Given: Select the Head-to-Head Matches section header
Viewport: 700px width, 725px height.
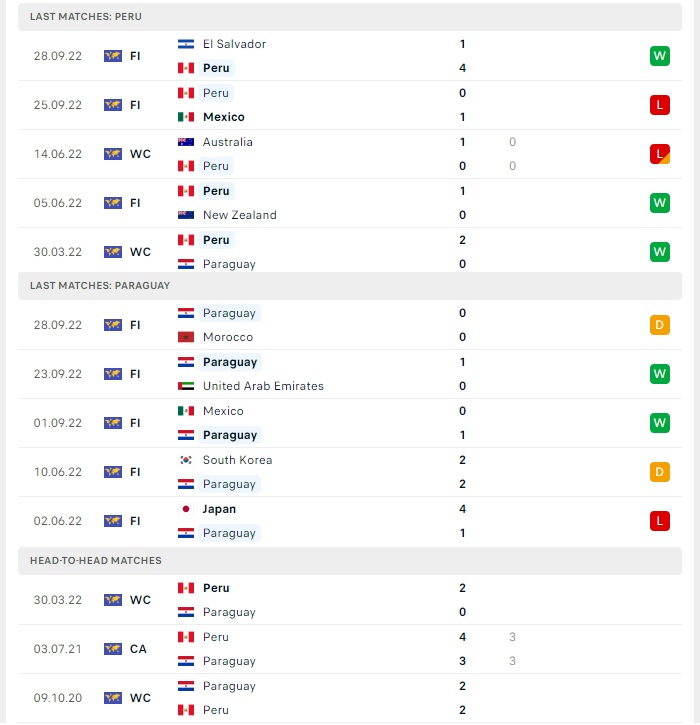Looking at the screenshot, I should click(x=350, y=561).
